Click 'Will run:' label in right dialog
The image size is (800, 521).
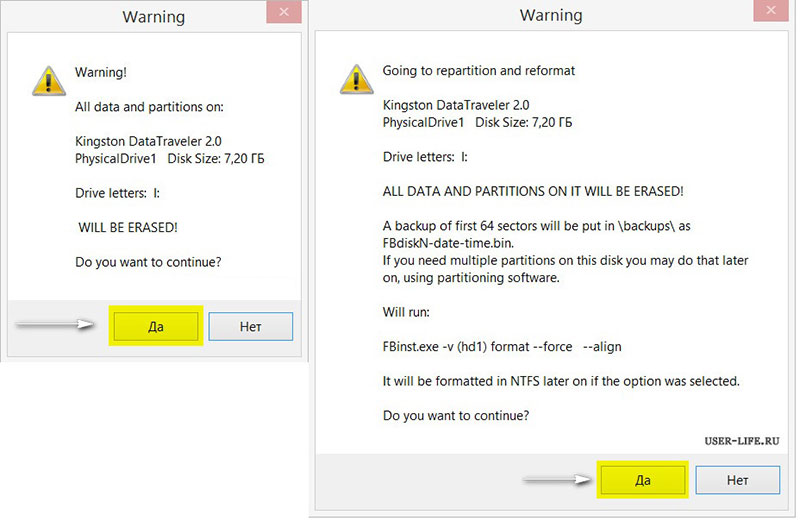(x=406, y=312)
